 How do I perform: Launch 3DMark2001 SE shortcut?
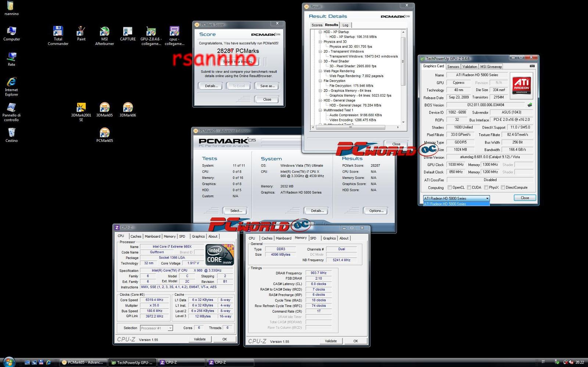(x=81, y=112)
